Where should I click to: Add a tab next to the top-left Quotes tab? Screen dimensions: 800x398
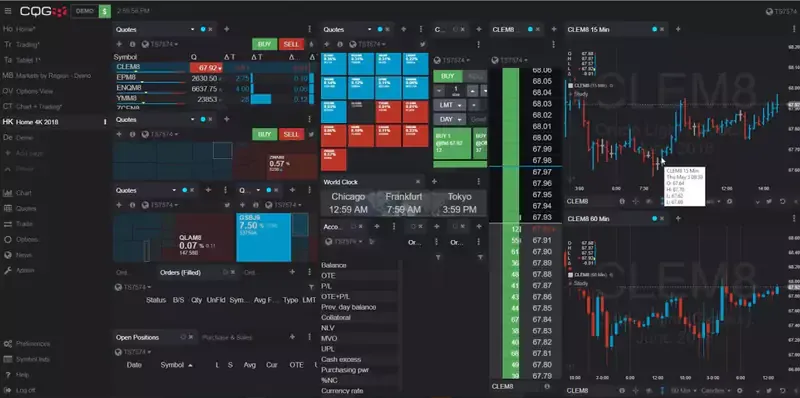[227, 30]
